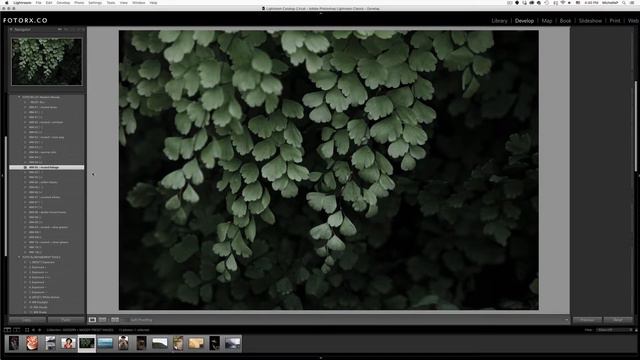Open the toolbar content dropdown arrow

[x=567, y=320]
